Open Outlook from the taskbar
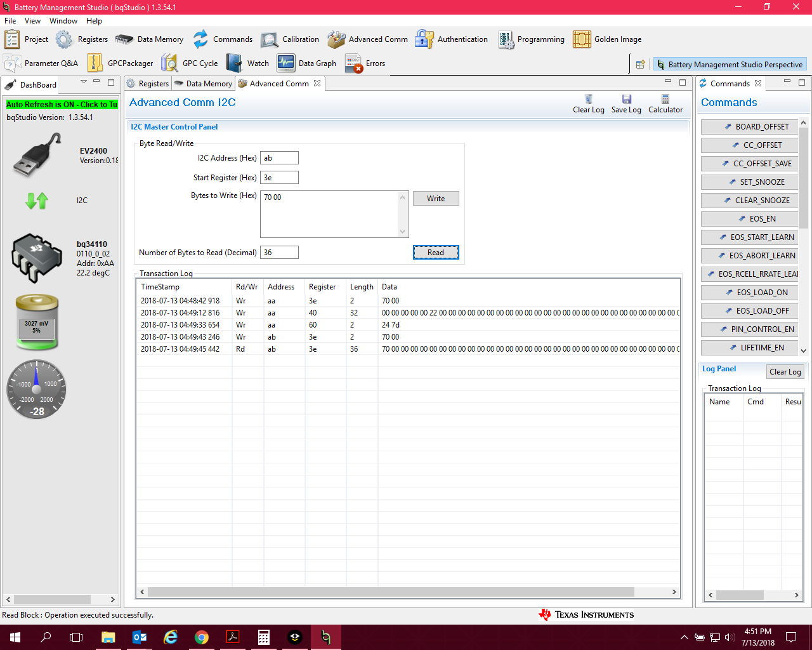This screenshot has height=650, width=812. [140, 637]
